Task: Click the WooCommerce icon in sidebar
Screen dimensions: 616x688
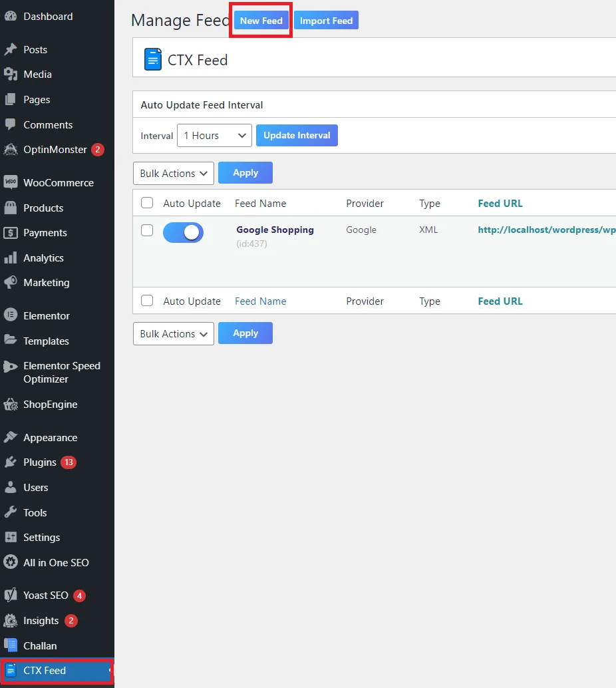Action: coord(10,182)
